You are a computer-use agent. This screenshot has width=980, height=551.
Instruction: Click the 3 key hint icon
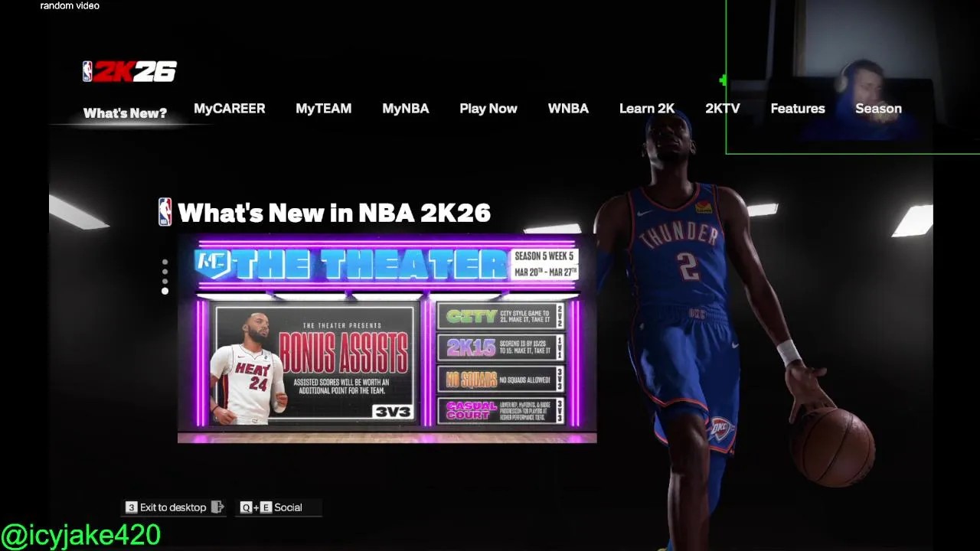[131, 507]
